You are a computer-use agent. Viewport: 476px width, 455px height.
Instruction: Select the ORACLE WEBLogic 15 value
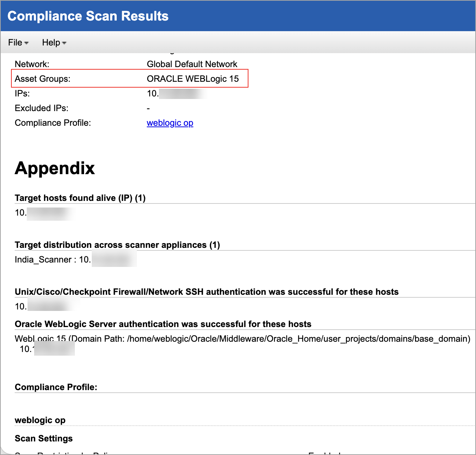click(193, 79)
